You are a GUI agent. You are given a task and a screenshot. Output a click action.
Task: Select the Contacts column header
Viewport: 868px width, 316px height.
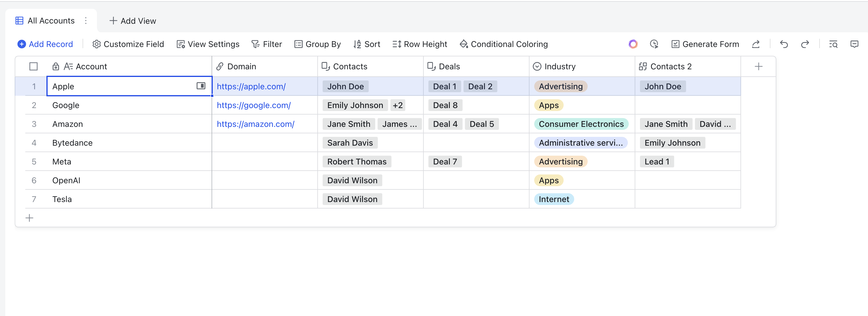371,66
